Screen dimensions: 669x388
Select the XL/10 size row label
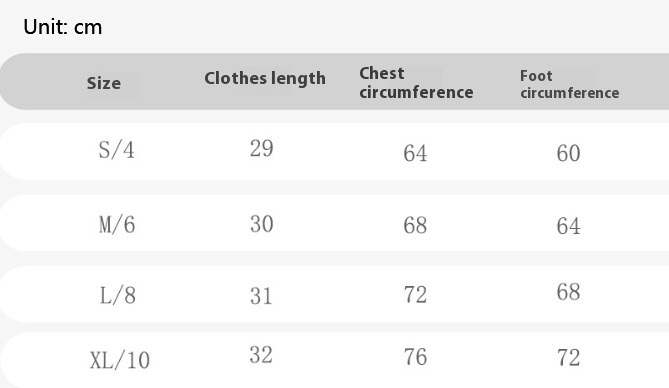[120, 360]
